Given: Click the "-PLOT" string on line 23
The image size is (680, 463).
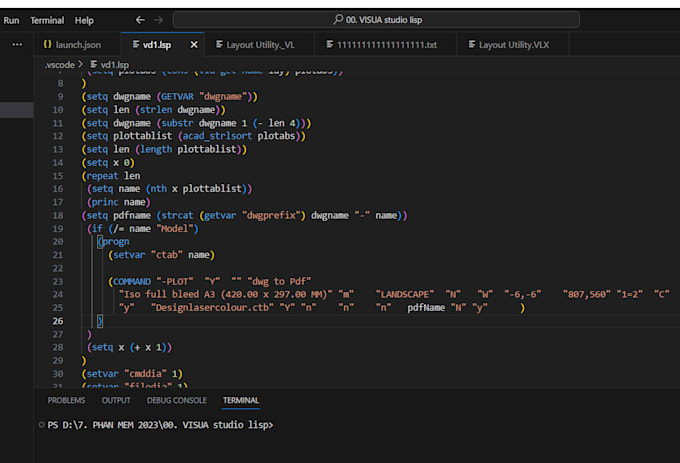Looking at the screenshot, I should [x=175, y=281].
